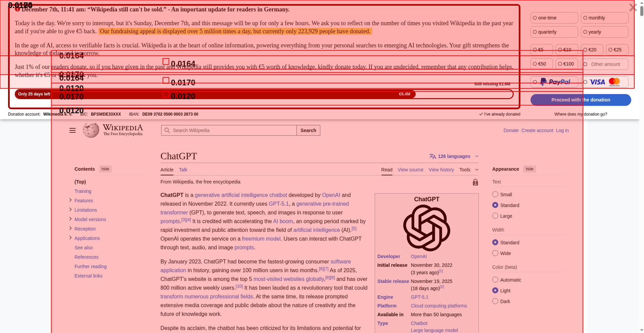Select the monthly donation frequency
Viewport: 644px width, 333px height.
(604, 18)
